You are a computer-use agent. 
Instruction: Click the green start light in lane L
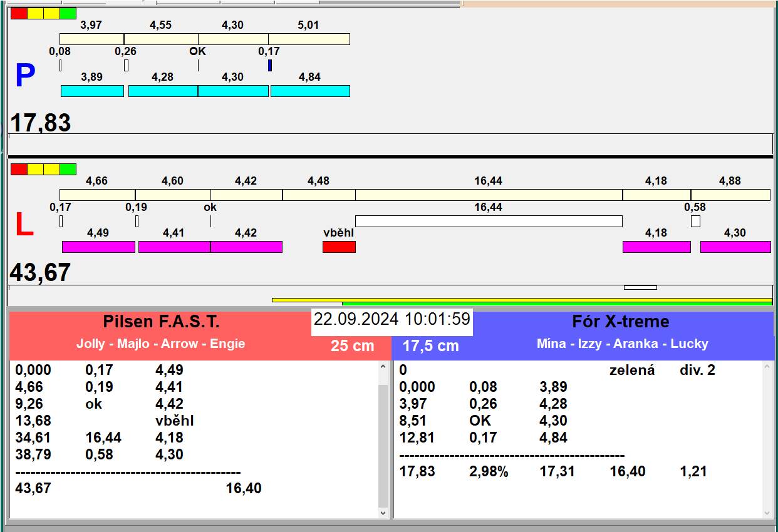point(68,169)
